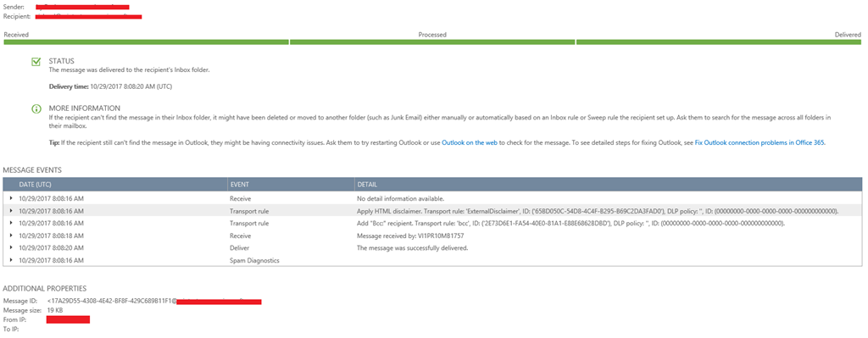Click the green progress bar segment under Received
This screenshot has width=868, height=338.
146,42
